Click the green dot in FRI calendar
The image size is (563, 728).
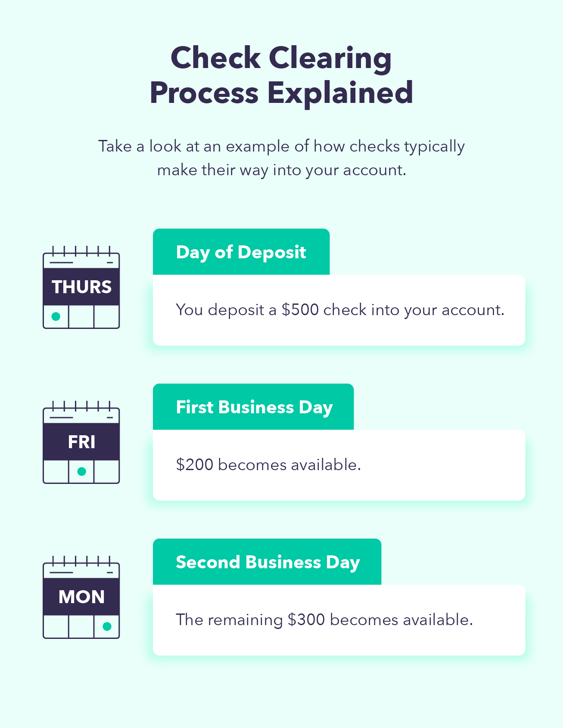click(81, 471)
